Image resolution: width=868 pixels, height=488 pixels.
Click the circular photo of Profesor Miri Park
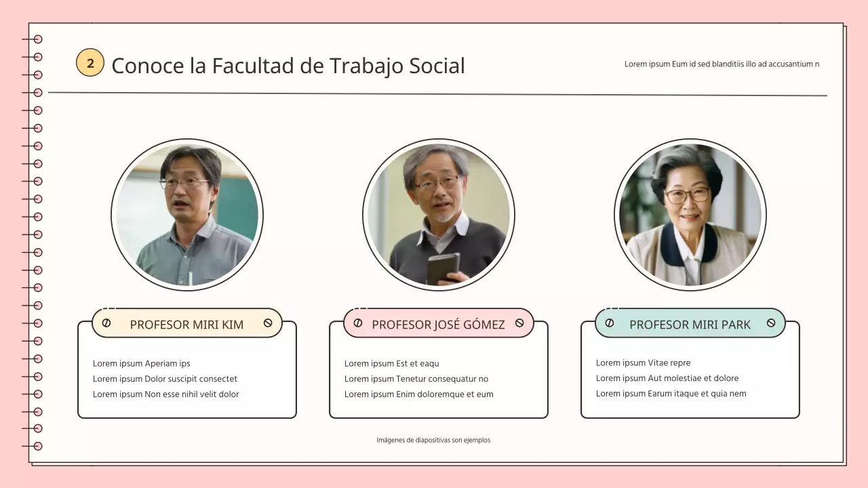(690, 215)
